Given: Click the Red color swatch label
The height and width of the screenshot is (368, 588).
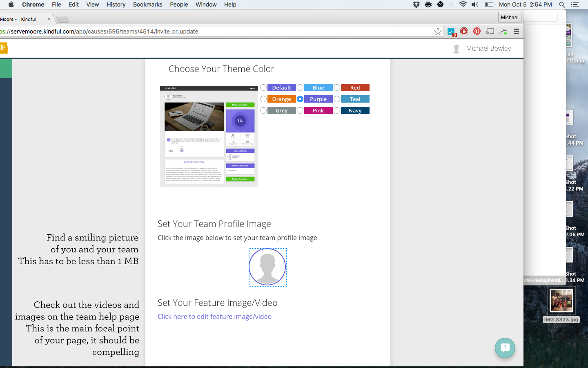Looking at the screenshot, I should [x=355, y=88].
